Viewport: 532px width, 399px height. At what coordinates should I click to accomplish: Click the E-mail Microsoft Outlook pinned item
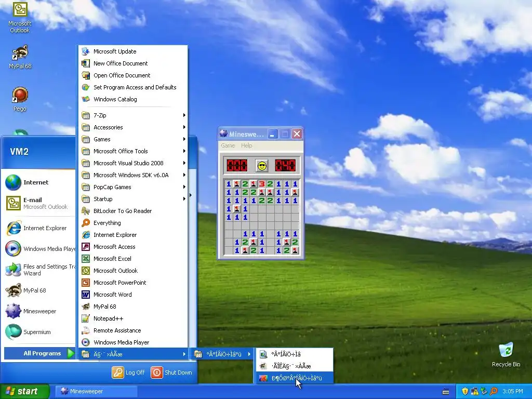tap(39, 203)
